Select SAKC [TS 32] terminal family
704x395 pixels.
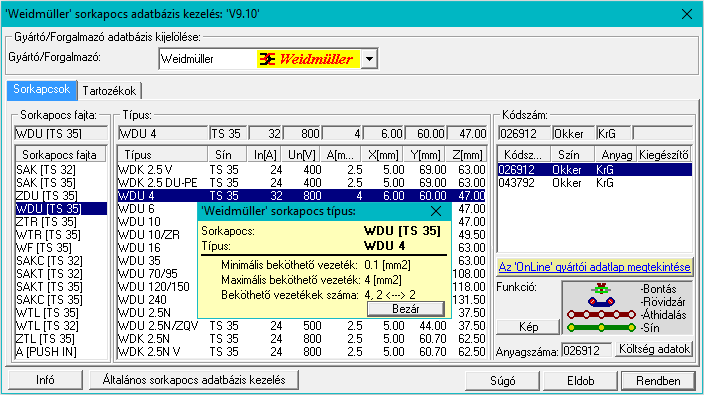[x=61, y=261]
